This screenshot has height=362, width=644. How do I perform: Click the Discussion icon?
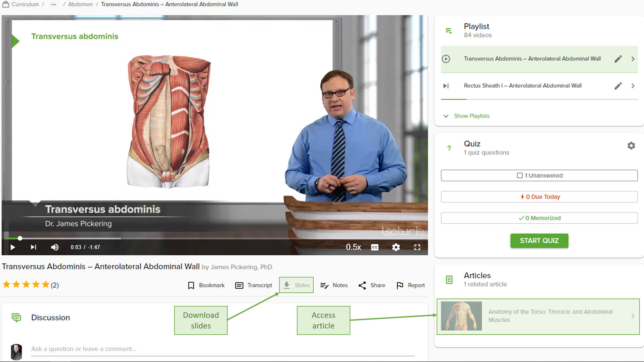pos(16,318)
